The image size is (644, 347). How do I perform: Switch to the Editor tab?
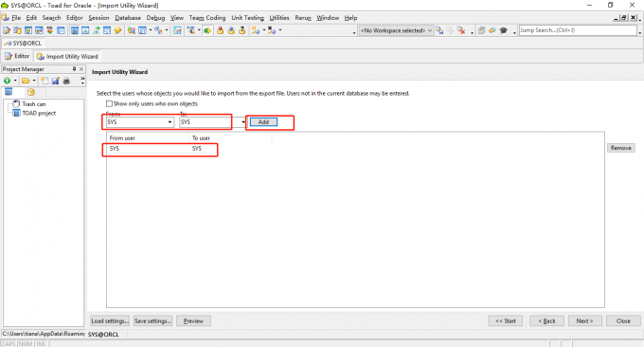[17, 56]
